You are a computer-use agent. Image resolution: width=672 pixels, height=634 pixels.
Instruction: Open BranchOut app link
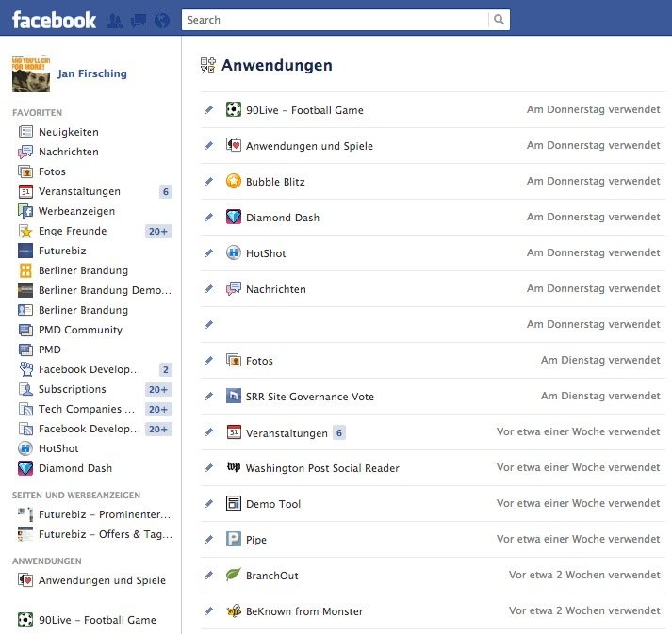(271, 576)
